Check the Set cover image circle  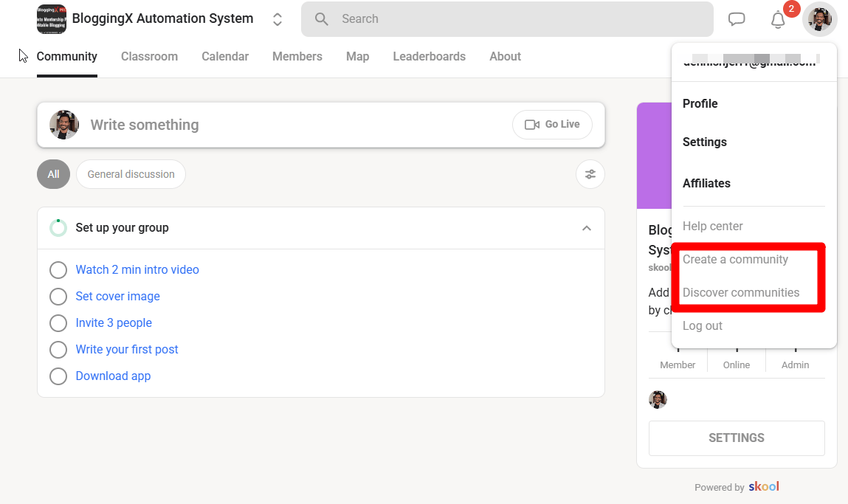pos(58,297)
